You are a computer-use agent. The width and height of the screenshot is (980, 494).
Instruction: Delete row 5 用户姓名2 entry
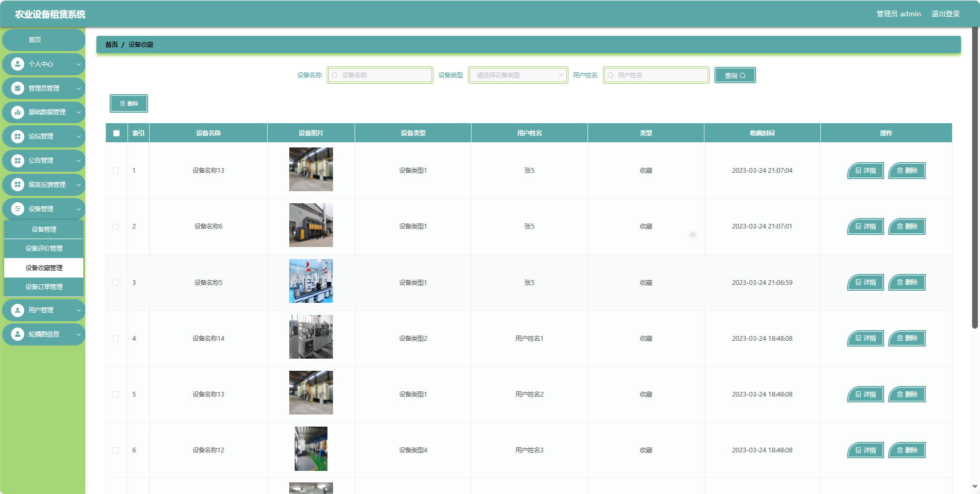click(907, 394)
